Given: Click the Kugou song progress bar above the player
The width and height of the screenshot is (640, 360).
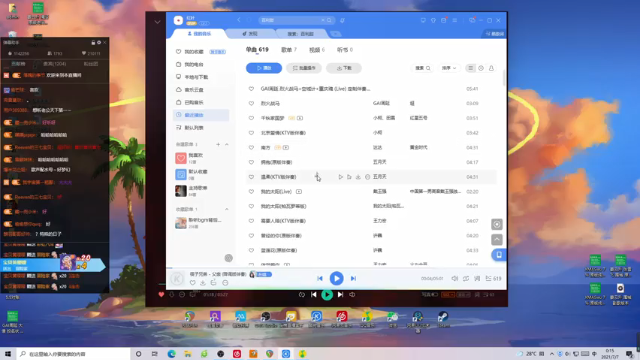Looking at the screenshot, I should click(336, 268).
